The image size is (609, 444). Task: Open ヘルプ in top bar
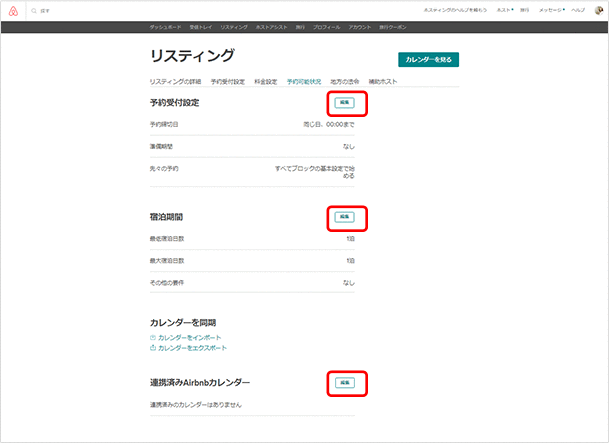(x=578, y=10)
